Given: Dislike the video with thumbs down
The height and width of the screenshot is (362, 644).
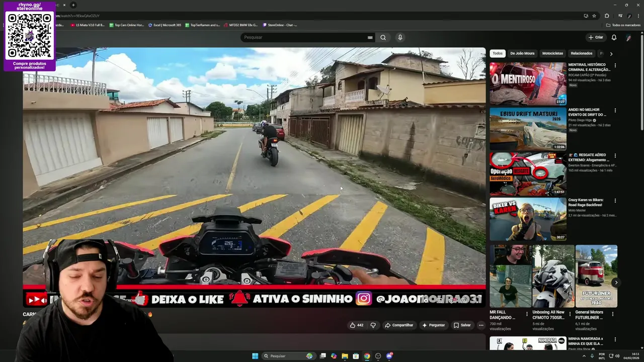Looking at the screenshot, I should 373,325.
